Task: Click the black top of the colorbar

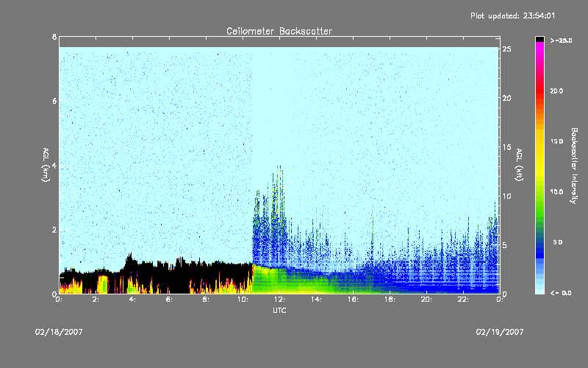Action: pos(539,39)
